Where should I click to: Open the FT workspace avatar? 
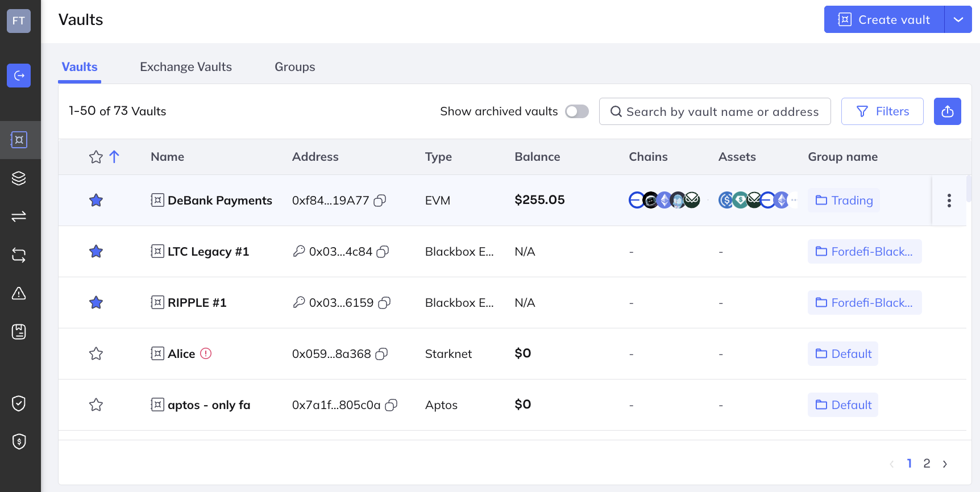click(19, 21)
